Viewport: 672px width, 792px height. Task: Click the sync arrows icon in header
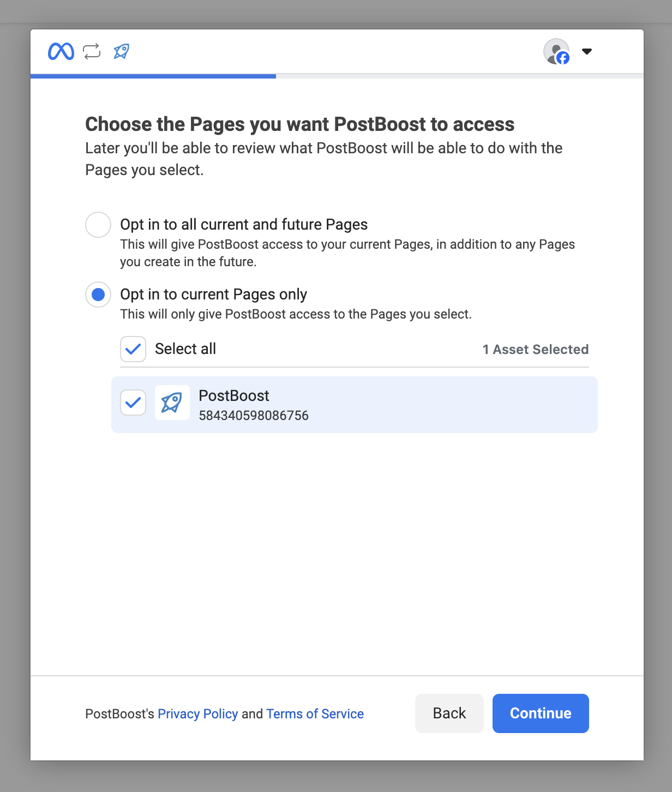[92, 51]
